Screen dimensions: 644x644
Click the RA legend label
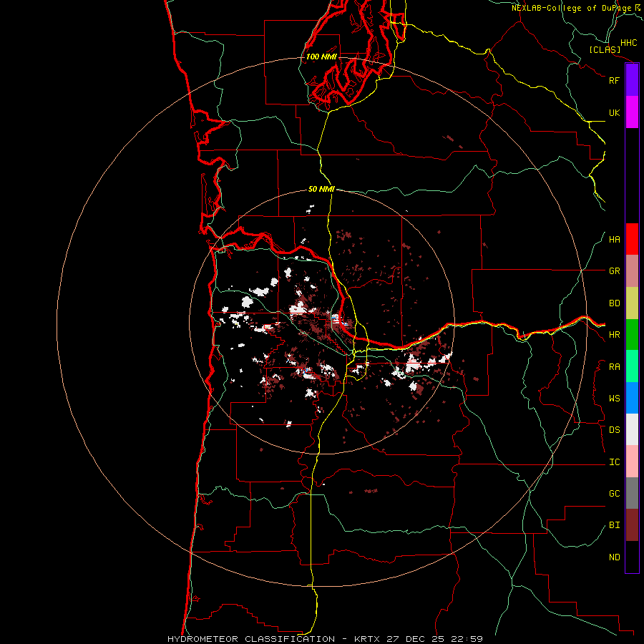click(x=614, y=367)
